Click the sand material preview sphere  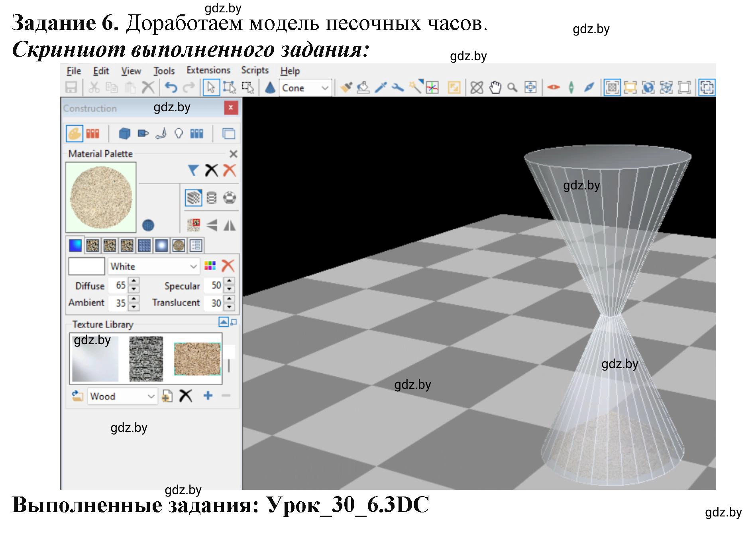(101, 197)
